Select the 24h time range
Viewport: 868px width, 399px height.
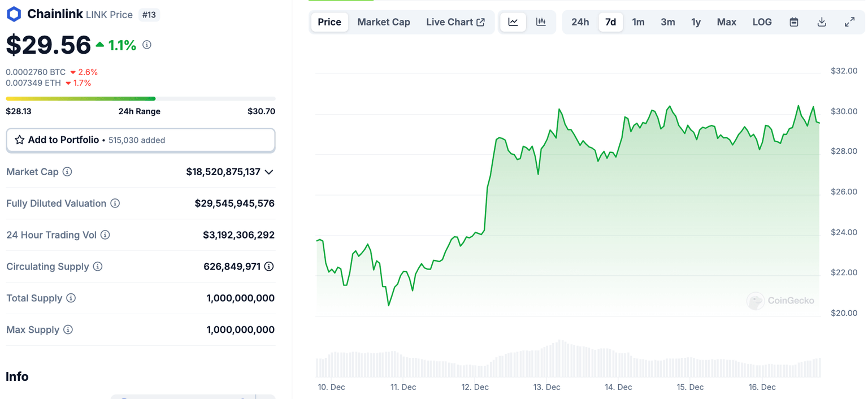click(x=580, y=22)
